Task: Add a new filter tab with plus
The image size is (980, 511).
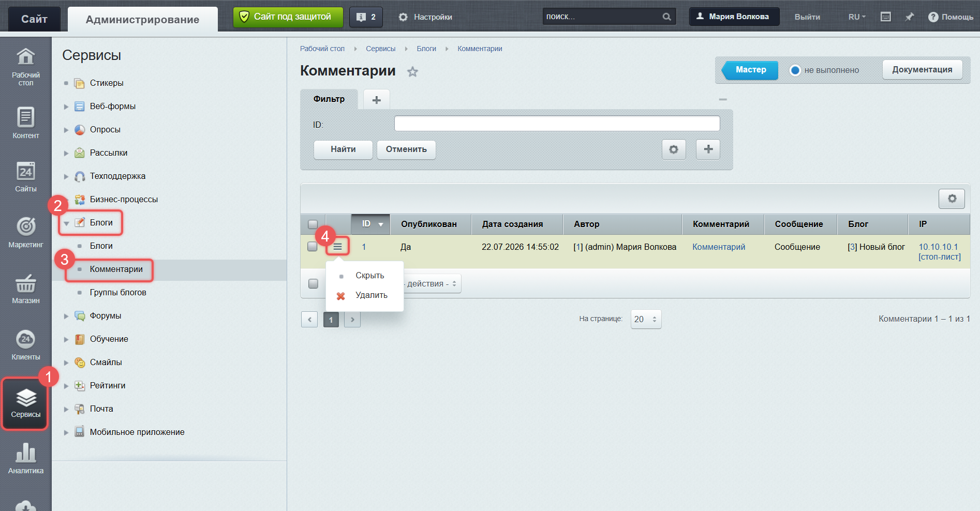Action: (x=377, y=100)
